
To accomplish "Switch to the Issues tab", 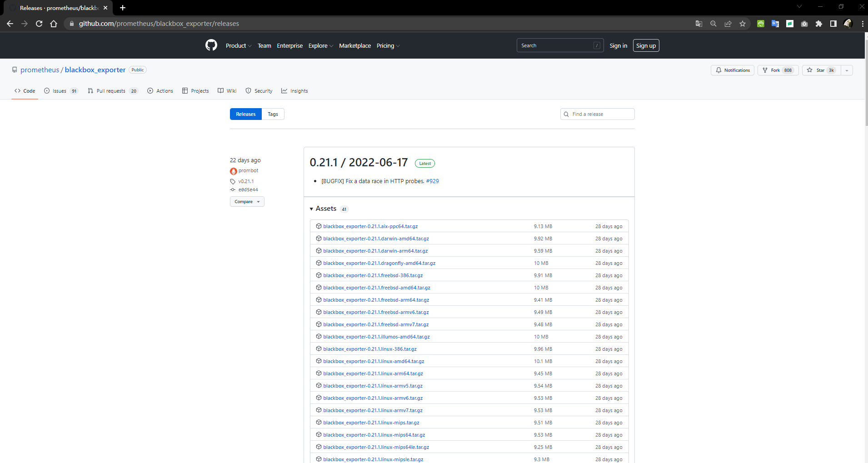I will 61,91.
